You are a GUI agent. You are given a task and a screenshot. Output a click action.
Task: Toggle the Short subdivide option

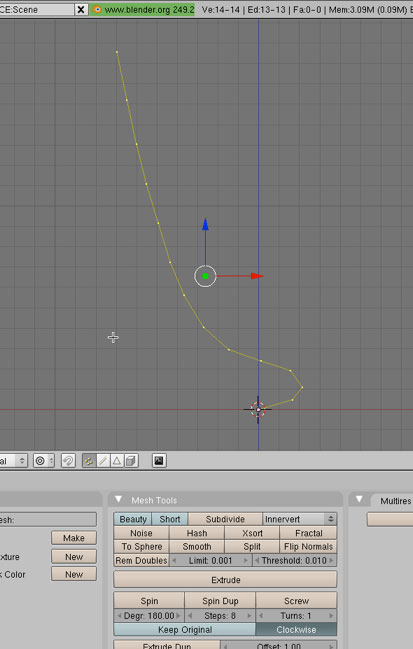pyautogui.click(x=170, y=519)
